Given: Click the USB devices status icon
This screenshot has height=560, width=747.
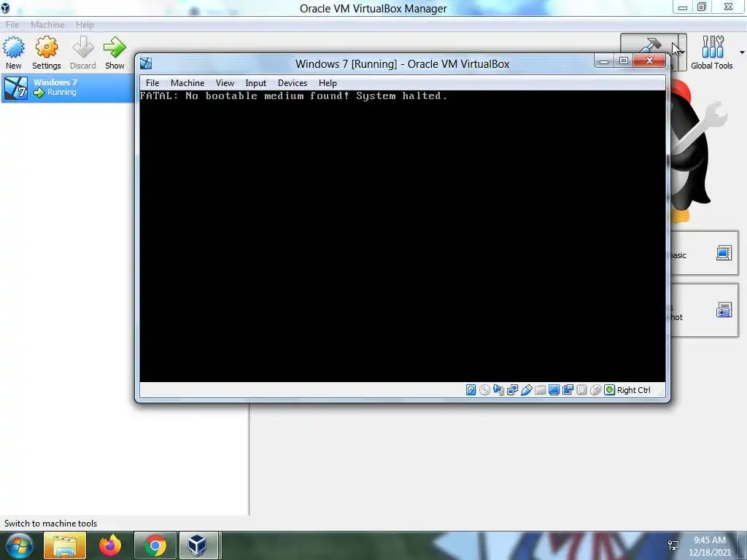Looking at the screenshot, I should pos(526,390).
